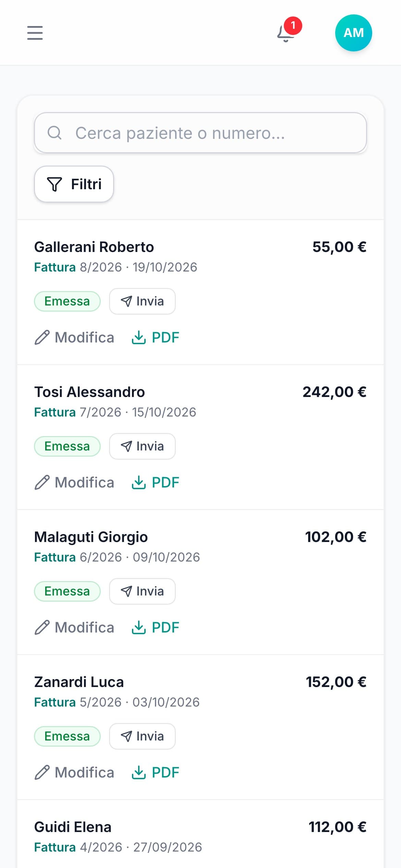Send Tosi Alessandro invoice via Invia
Image resolution: width=401 pixels, height=868 pixels.
click(x=142, y=446)
